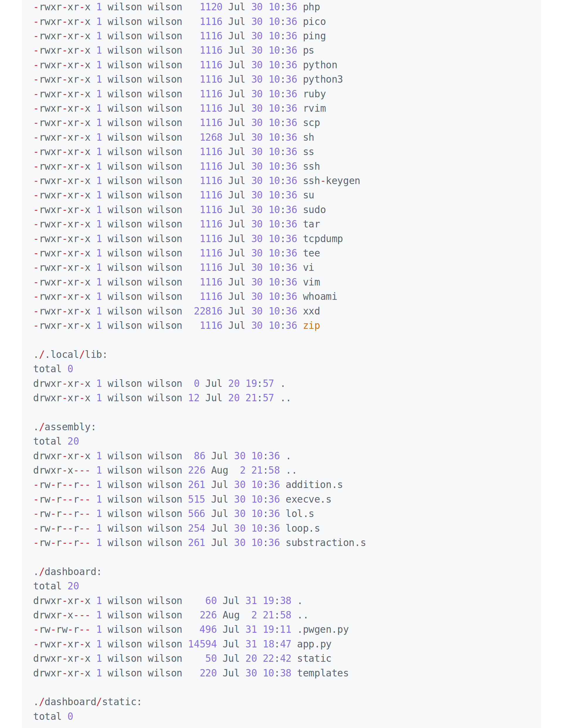Click the ./dashboard/static: heading

(87, 702)
